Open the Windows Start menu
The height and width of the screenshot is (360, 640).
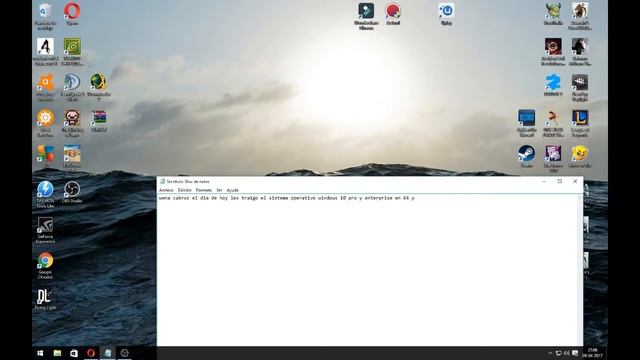pos(40,353)
